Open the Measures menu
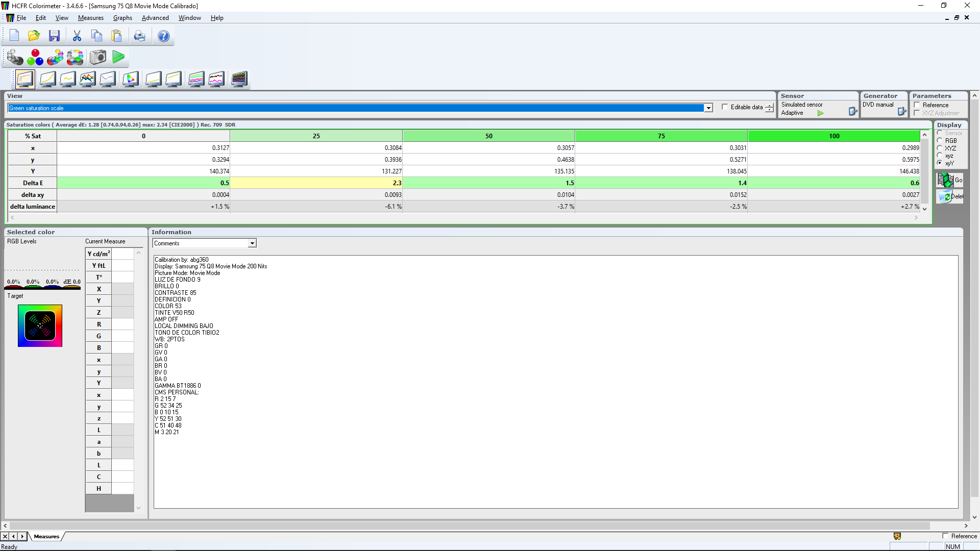Viewport: 980px width, 551px height. pyautogui.click(x=90, y=18)
